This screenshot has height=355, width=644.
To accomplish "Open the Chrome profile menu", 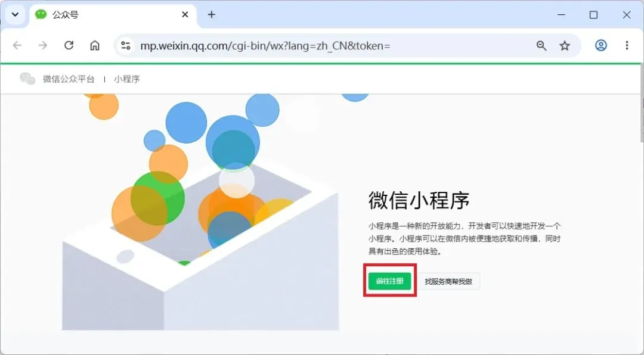I will (x=601, y=45).
